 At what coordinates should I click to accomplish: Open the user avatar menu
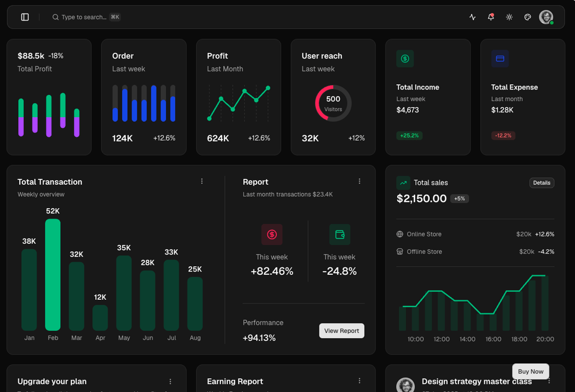[x=546, y=17]
